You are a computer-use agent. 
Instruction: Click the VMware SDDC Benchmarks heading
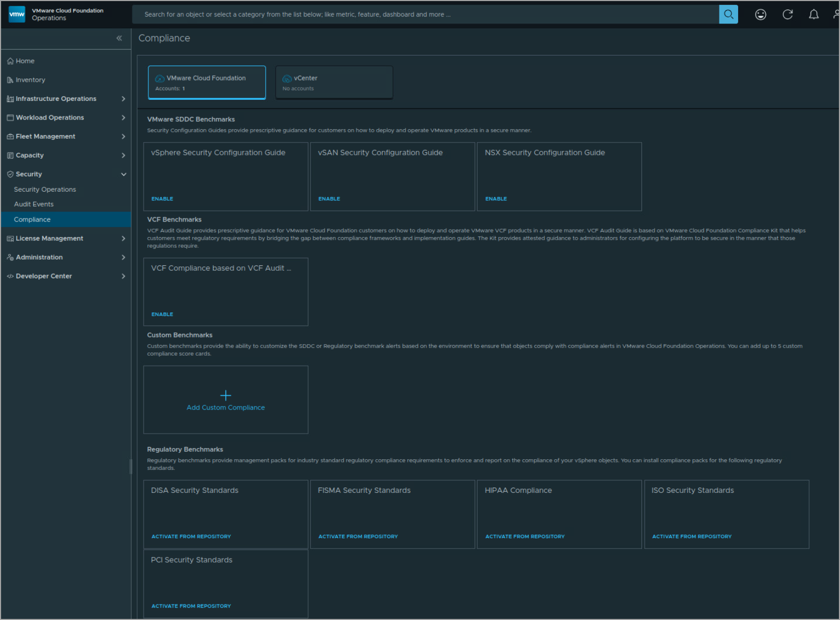click(x=191, y=120)
